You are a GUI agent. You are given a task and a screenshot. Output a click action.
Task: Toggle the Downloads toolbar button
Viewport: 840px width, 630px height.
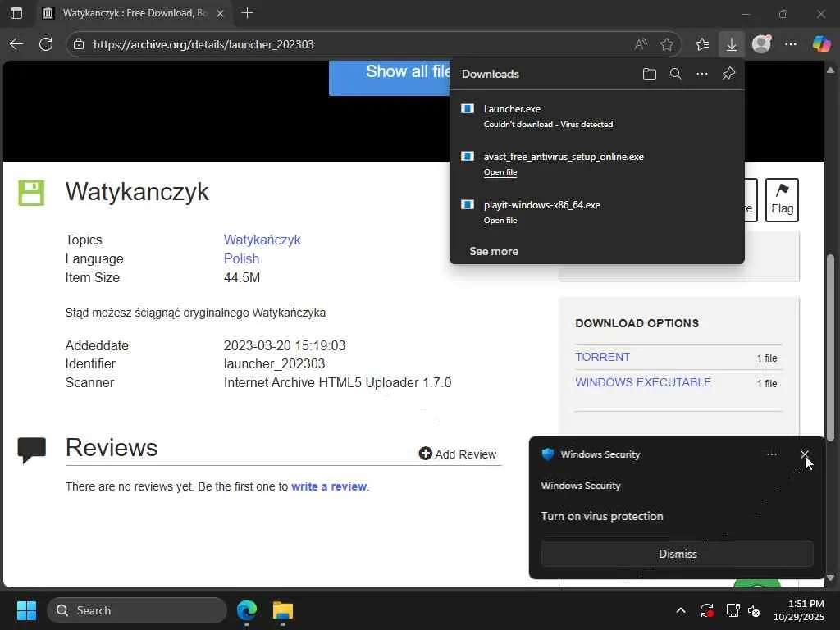tap(731, 44)
